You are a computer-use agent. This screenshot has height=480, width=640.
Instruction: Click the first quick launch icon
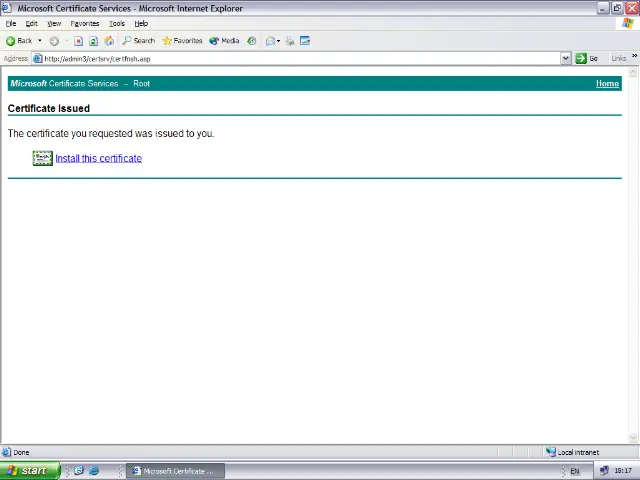79,471
